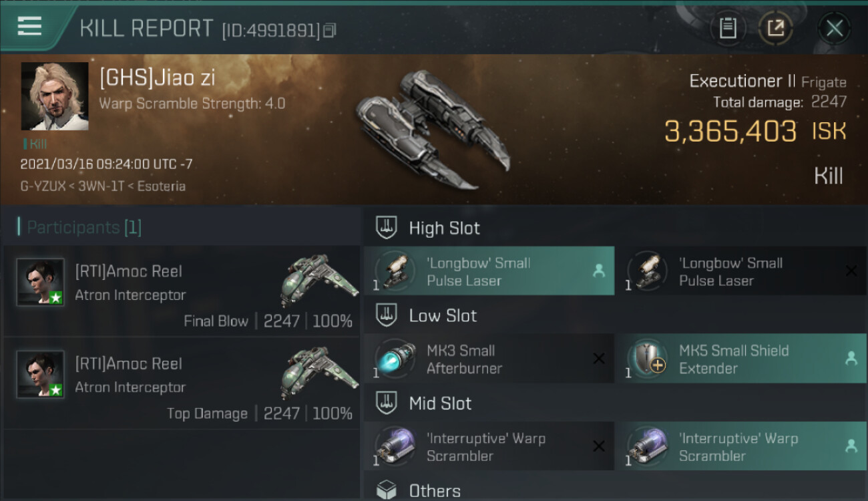Collapse the Low Slot section
This screenshot has width=868, height=501.
tap(387, 315)
